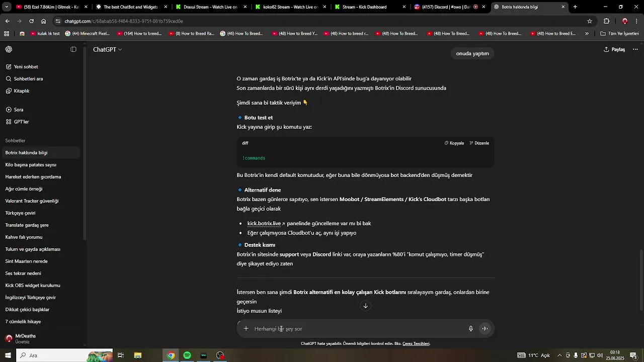Open the Chrome three-dot menu
The image size is (644, 362).
pyautogui.click(x=637, y=21)
